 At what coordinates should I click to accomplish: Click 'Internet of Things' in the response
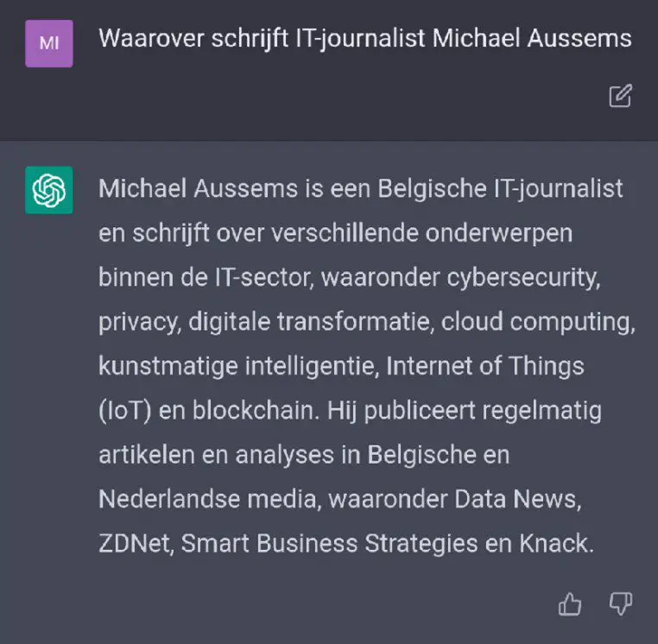point(484,366)
